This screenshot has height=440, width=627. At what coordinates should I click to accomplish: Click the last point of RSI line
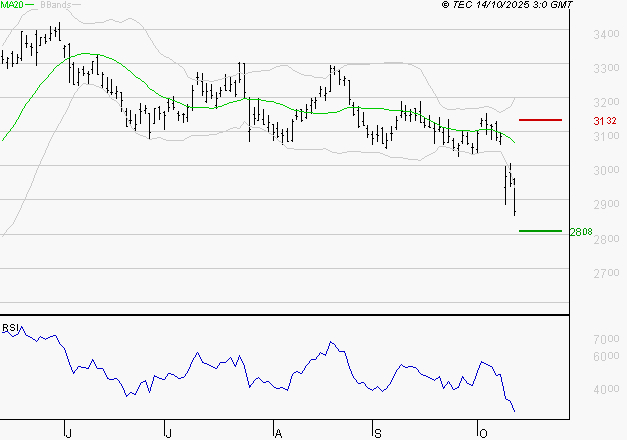tap(515, 411)
